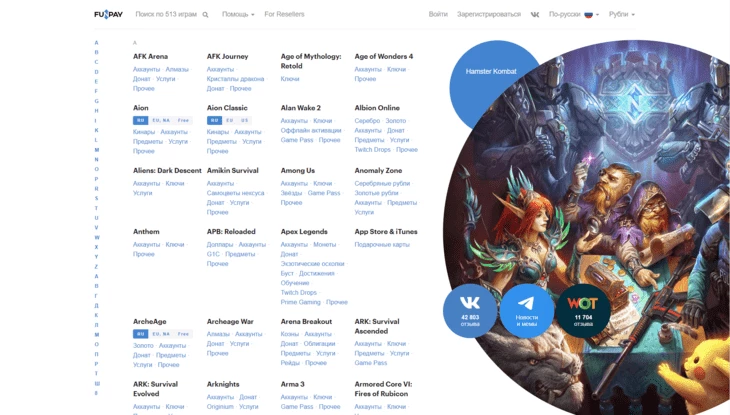
Task: Jump to letter Z in the index
Action: [x=96, y=267]
